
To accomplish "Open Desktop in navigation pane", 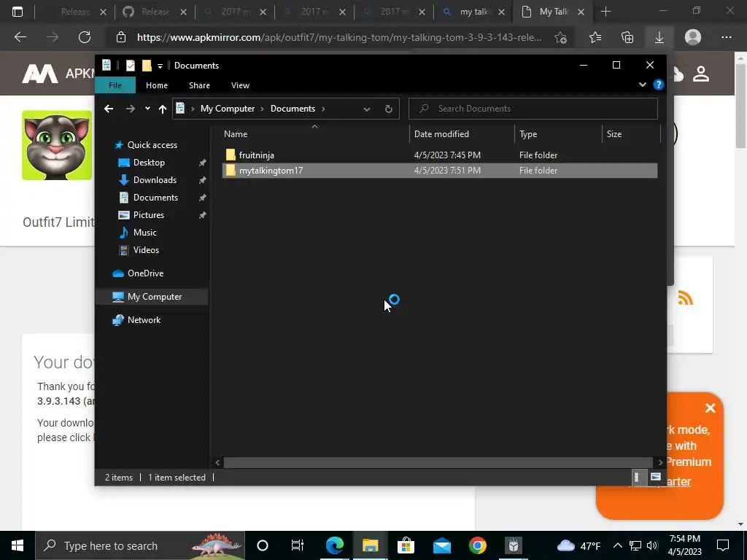I will point(149,163).
